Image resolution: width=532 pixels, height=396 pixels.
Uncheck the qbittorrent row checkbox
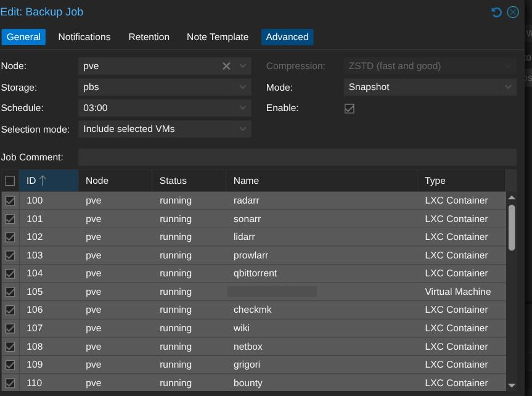point(10,274)
